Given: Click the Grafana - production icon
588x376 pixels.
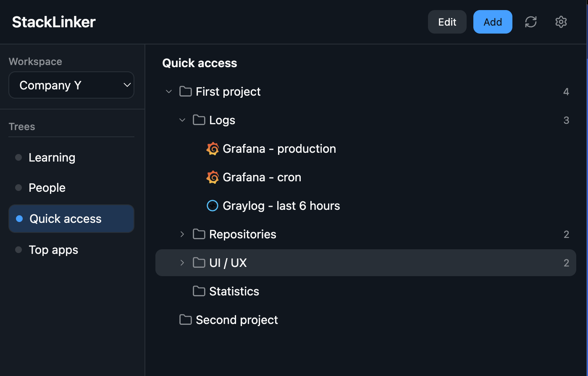Looking at the screenshot, I should (x=213, y=149).
